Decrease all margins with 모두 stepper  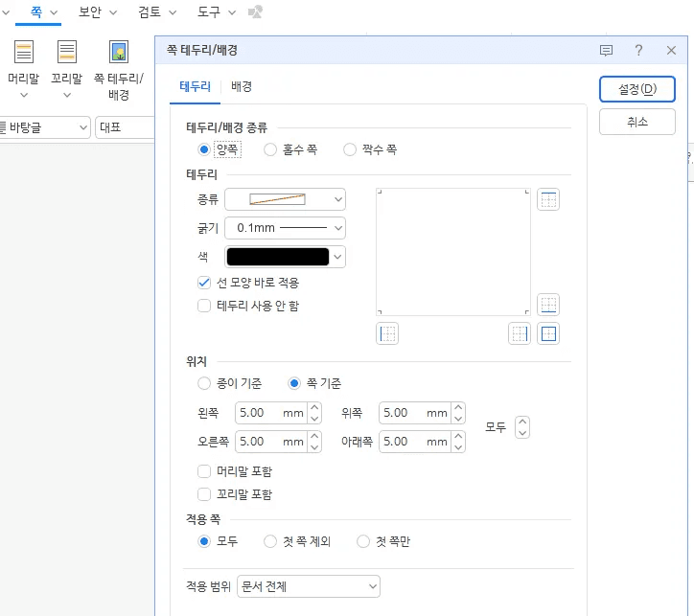[522, 433]
